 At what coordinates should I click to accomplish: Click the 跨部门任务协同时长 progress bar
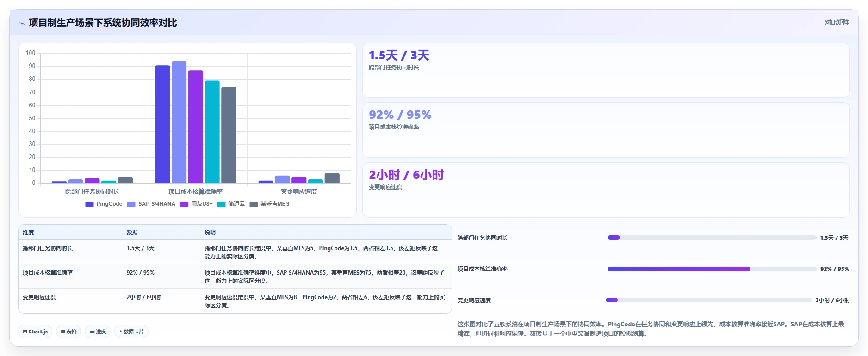(x=712, y=238)
